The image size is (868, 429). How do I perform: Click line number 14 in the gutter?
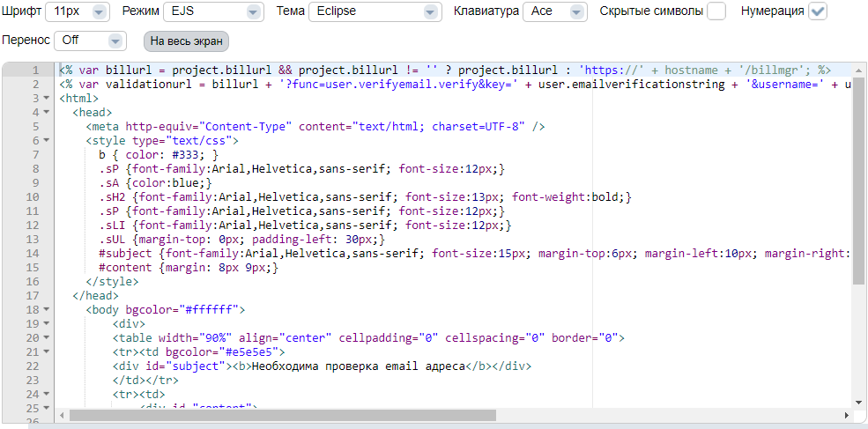click(33, 254)
